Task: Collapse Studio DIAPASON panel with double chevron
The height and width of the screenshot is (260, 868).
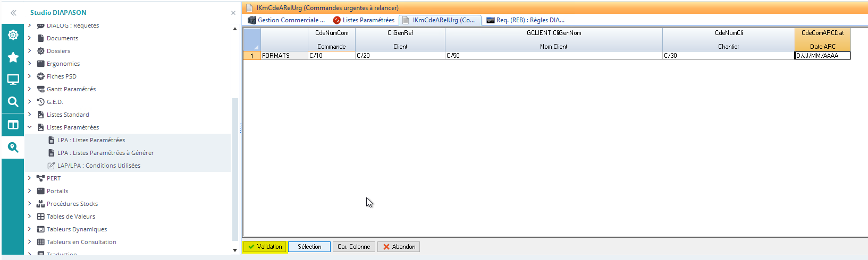Action: 13,13
